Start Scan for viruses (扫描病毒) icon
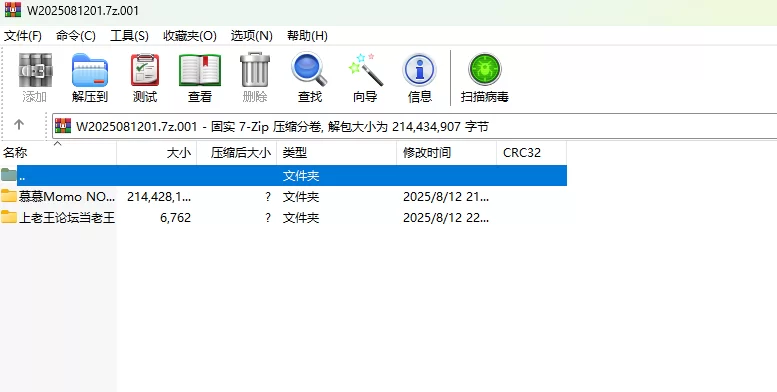 click(485, 69)
